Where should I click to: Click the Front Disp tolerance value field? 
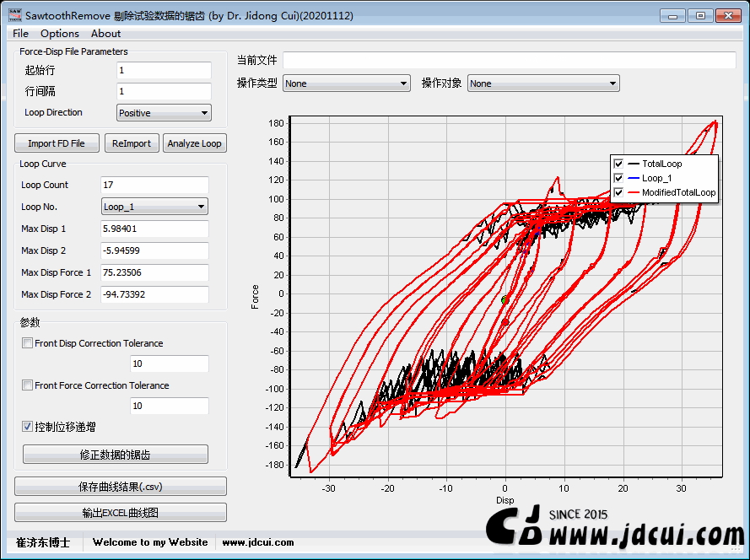coord(170,364)
